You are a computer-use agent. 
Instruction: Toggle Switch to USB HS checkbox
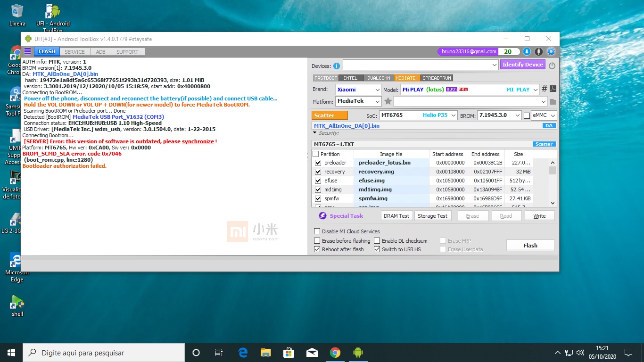click(x=377, y=249)
